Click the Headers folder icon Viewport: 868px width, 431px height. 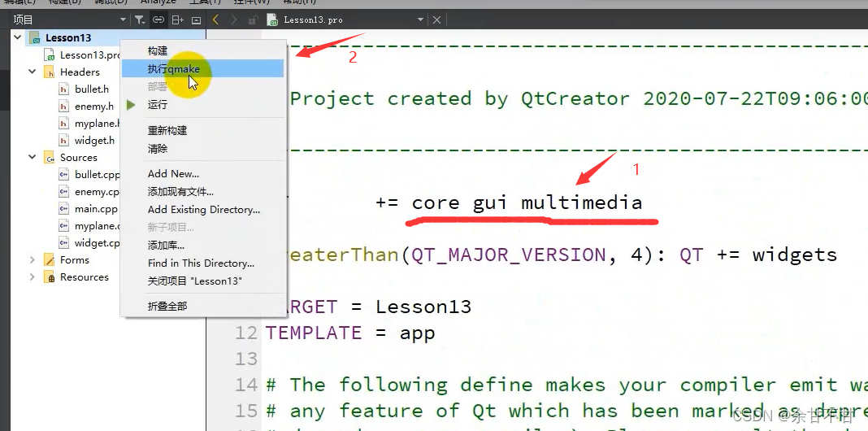[x=50, y=72]
